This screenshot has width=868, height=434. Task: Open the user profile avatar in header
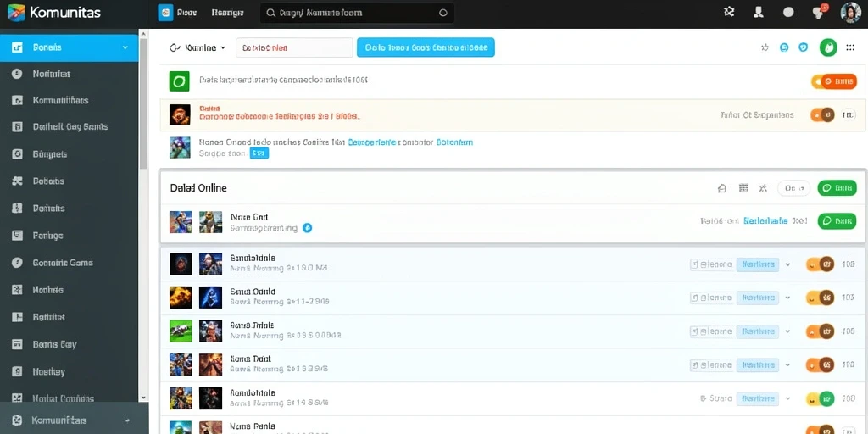click(x=850, y=12)
